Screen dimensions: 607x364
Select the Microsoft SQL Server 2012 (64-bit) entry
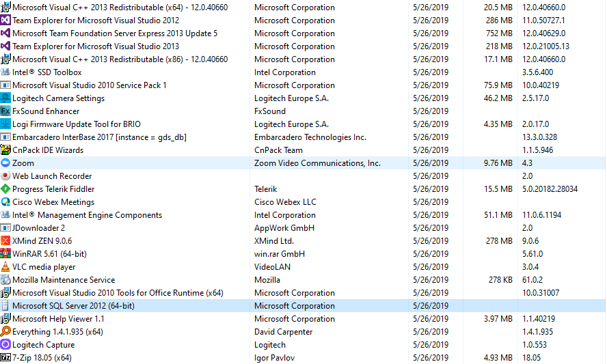pos(73,306)
